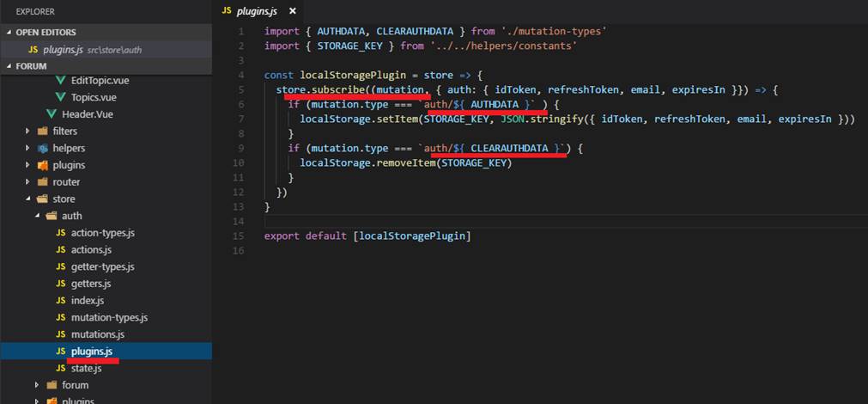Screen dimensions: 868x404
Task: Click the helpers folder icon
Action: tap(42, 149)
